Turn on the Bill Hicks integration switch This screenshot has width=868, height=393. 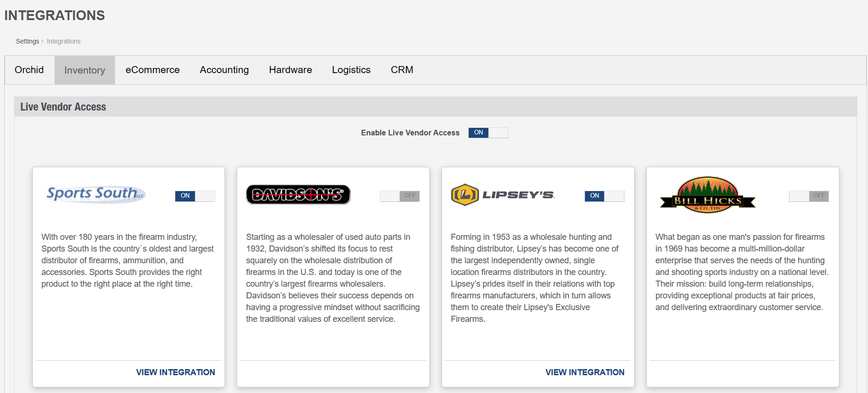[x=809, y=196]
